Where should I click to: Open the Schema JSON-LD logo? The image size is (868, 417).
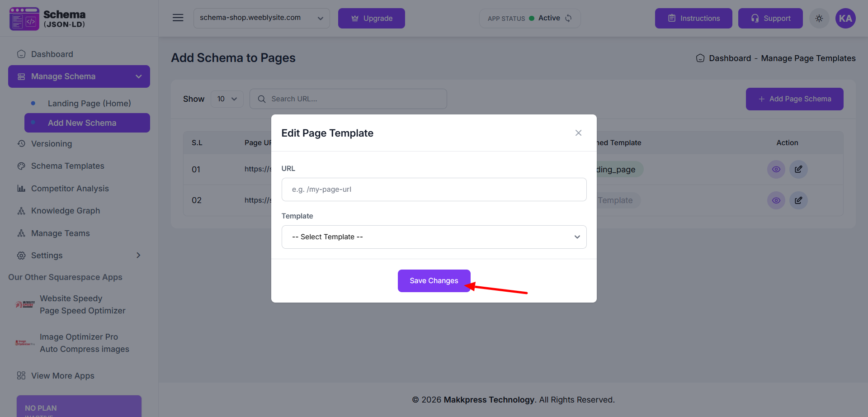tap(47, 19)
